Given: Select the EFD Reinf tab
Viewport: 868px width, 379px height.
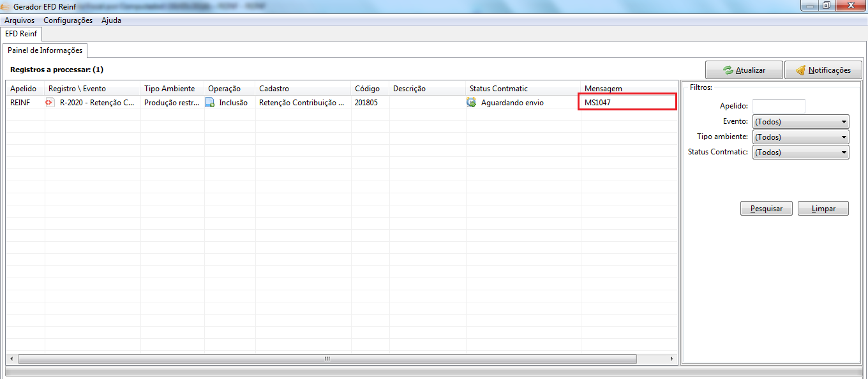Looking at the screenshot, I should [x=21, y=33].
